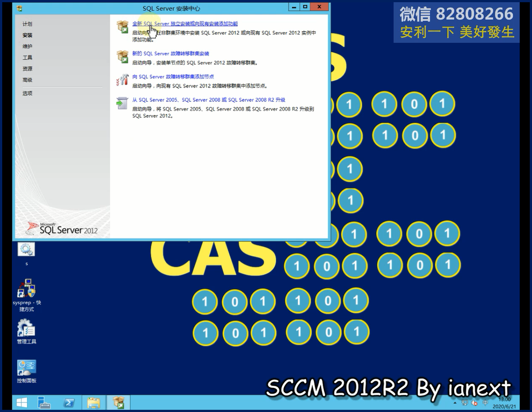This screenshot has height=412, width=532.
Task: Launch PowerShell from the taskbar
Action: [69, 402]
